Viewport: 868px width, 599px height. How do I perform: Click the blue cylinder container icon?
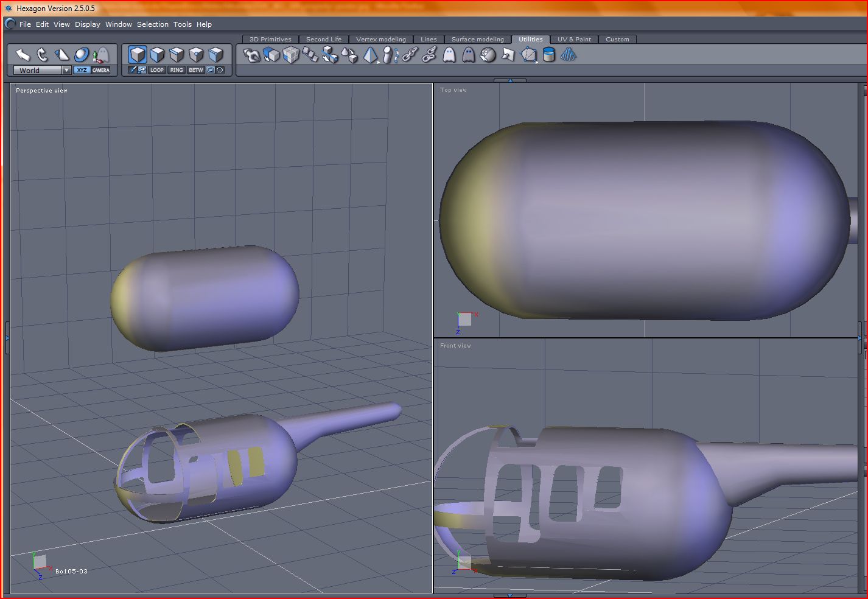tap(548, 55)
